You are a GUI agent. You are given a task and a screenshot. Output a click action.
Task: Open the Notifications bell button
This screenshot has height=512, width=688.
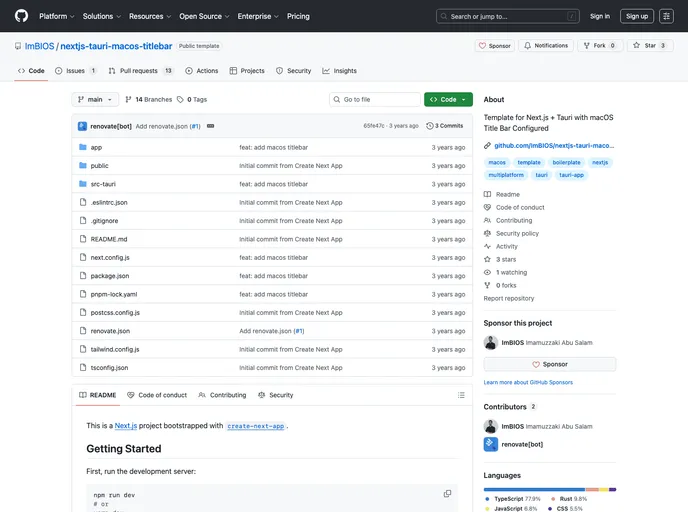545,46
